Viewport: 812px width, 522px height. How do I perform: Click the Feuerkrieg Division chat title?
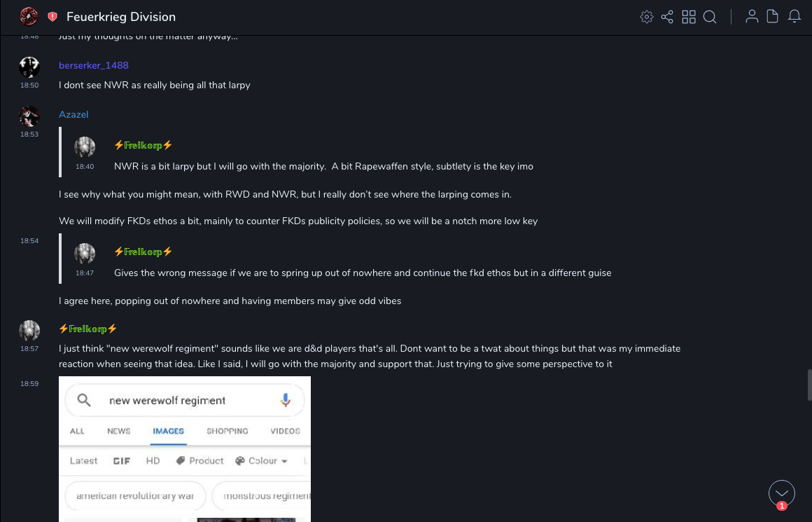pyautogui.click(x=121, y=17)
